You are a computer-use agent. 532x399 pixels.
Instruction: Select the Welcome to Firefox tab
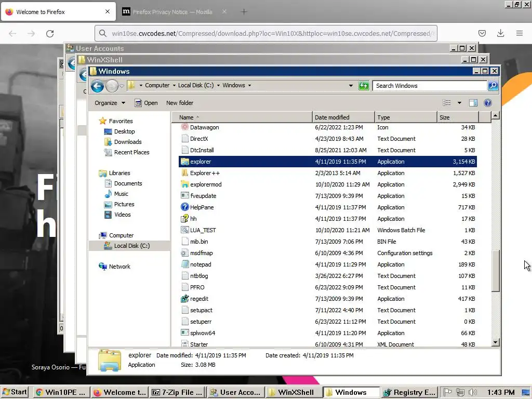point(58,12)
